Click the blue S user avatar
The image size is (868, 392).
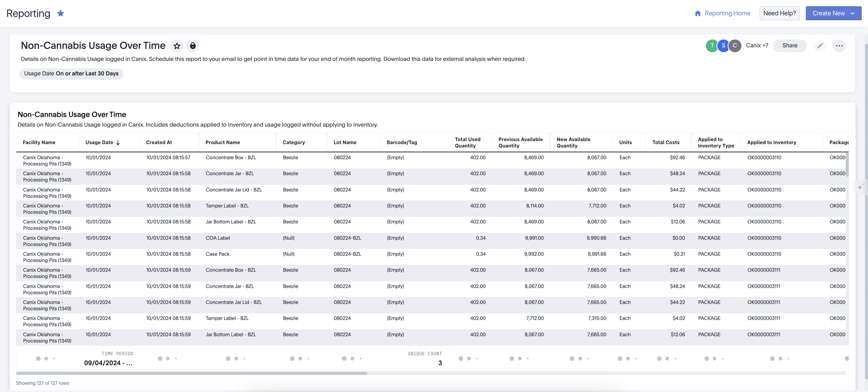pyautogui.click(x=723, y=46)
